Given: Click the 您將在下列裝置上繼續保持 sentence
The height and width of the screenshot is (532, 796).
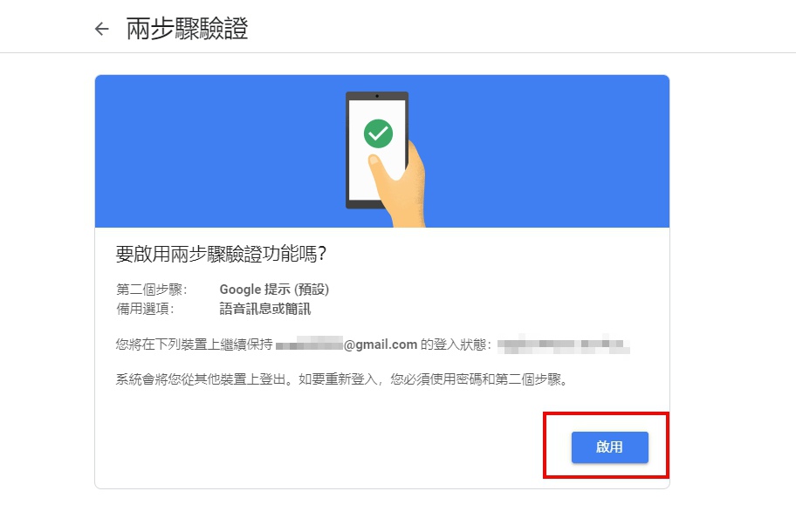Looking at the screenshot, I should (x=195, y=344).
